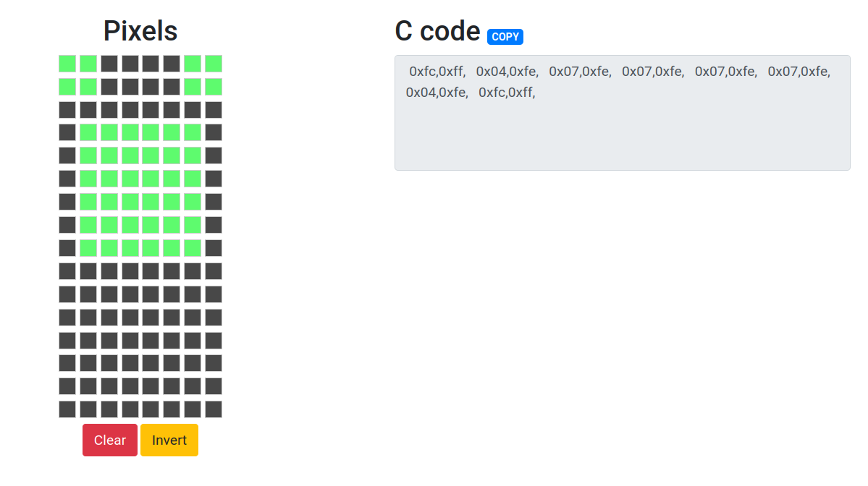Viewport: 868px width, 486px height.
Task: Turn on last pixel in fourth row
Action: tap(214, 132)
